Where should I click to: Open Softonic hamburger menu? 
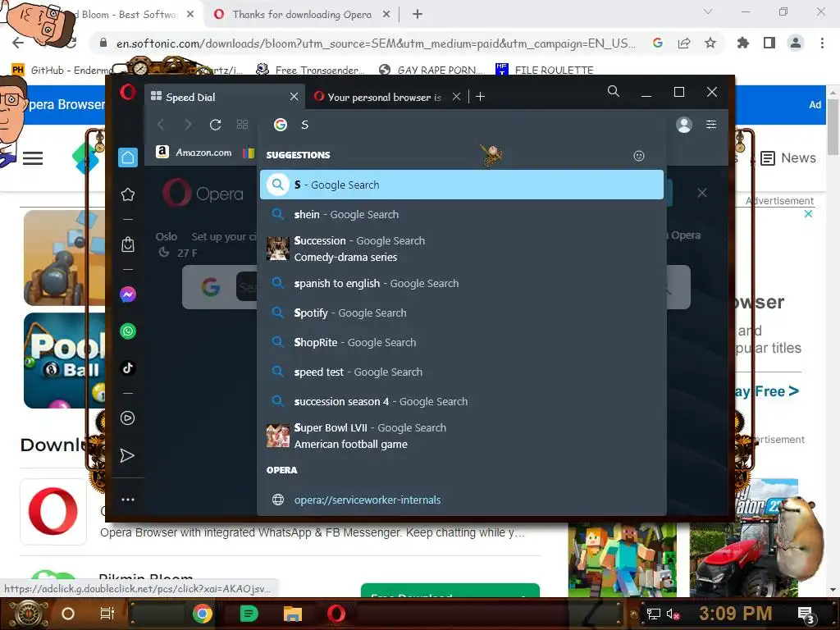pyautogui.click(x=33, y=158)
